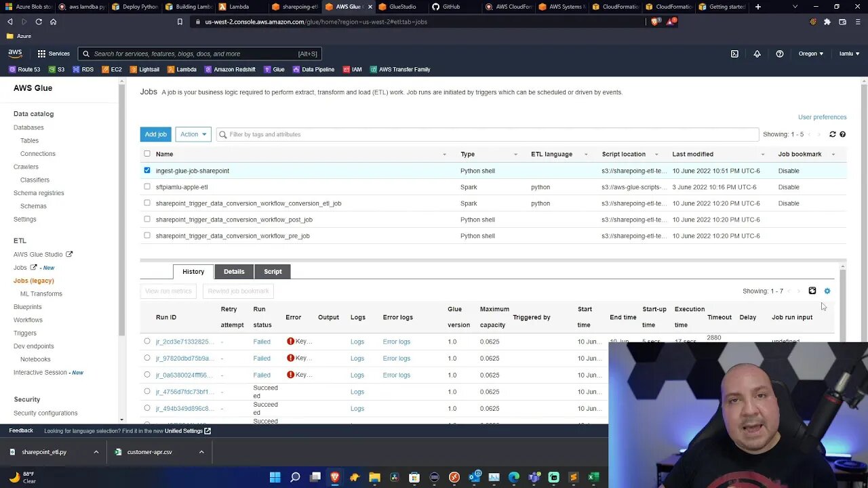Click the Feedback button in footer
Viewport: 868px width, 488px height.
coord(21,430)
